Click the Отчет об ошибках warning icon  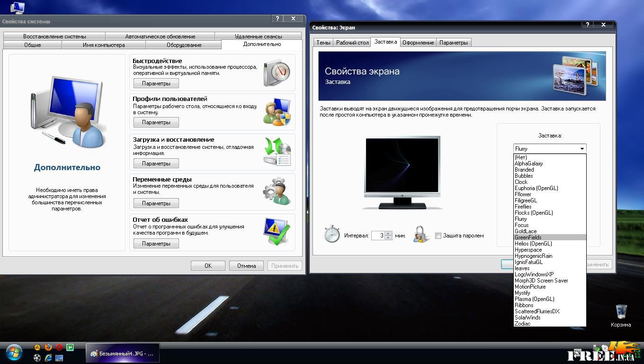277,231
